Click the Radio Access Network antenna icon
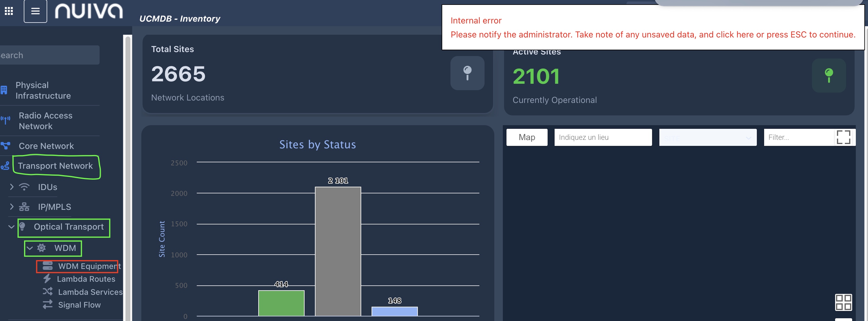The image size is (868, 321). click(x=5, y=120)
